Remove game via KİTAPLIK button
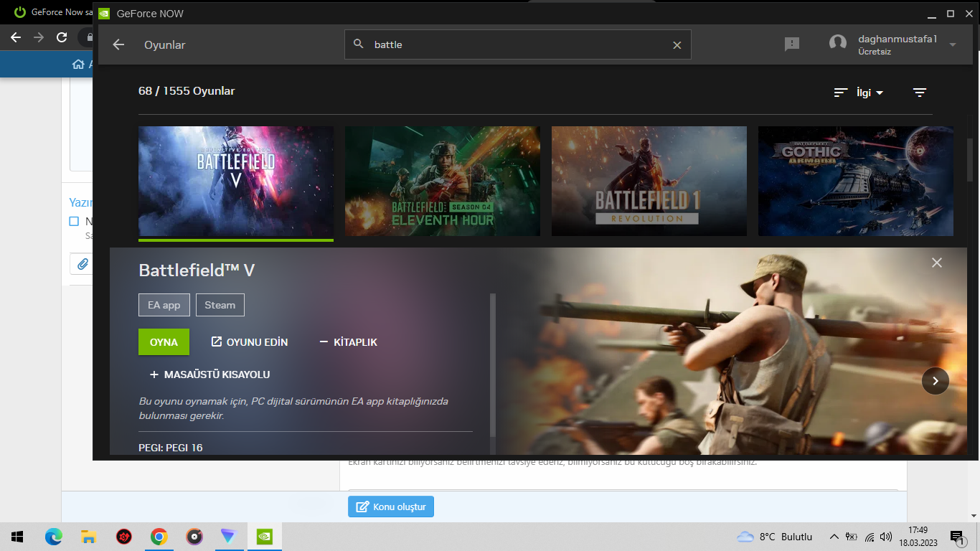 [348, 342]
